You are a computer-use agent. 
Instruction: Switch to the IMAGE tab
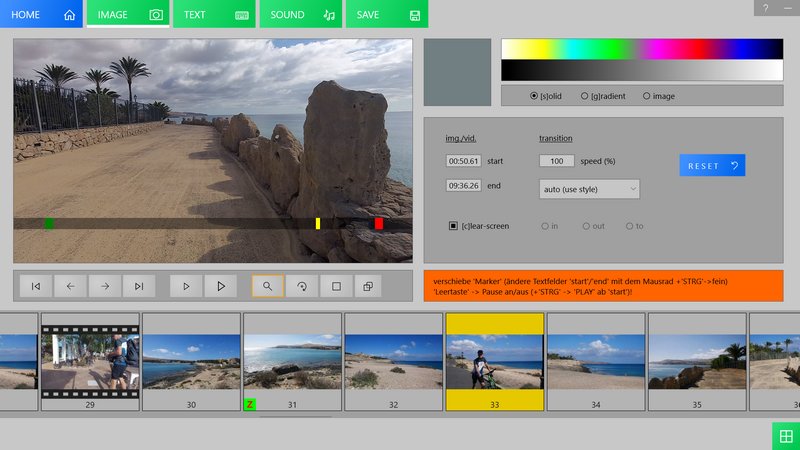(x=128, y=14)
